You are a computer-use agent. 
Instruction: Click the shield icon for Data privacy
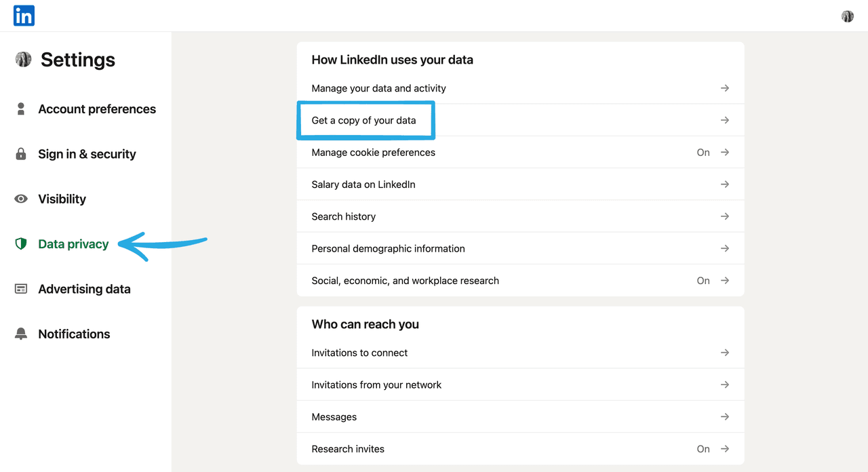pos(21,244)
